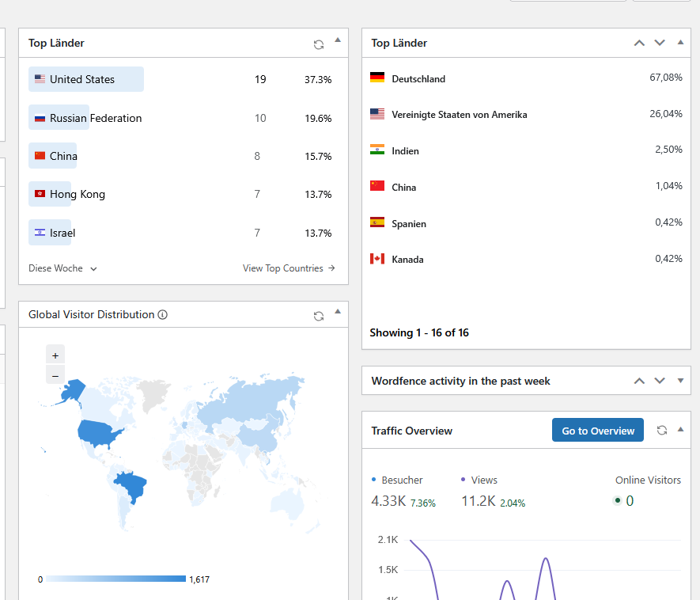Viewport: 700px width, 600px height.
Task: Collapse the Traffic Overview widget
Action: tap(680, 429)
